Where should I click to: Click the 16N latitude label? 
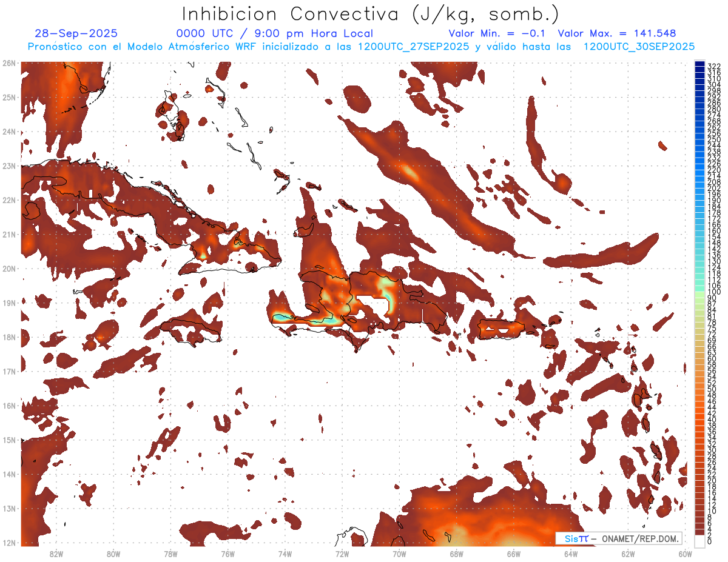[8, 406]
